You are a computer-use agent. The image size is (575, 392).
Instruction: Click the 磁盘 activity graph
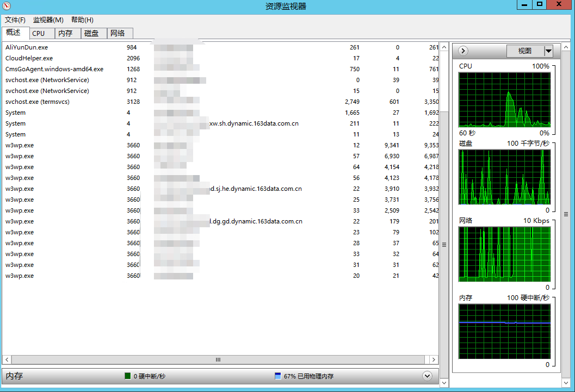505,177
